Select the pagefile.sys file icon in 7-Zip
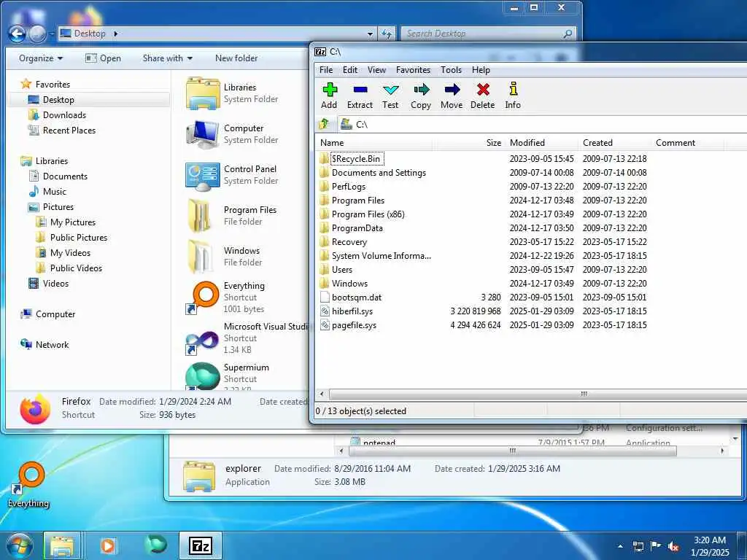The width and height of the screenshot is (747, 560). coord(325,324)
